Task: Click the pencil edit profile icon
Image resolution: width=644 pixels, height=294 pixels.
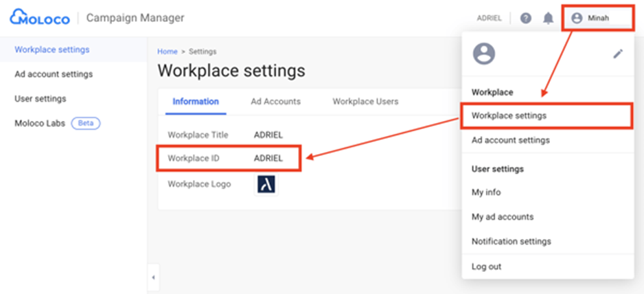Action: [x=618, y=54]
